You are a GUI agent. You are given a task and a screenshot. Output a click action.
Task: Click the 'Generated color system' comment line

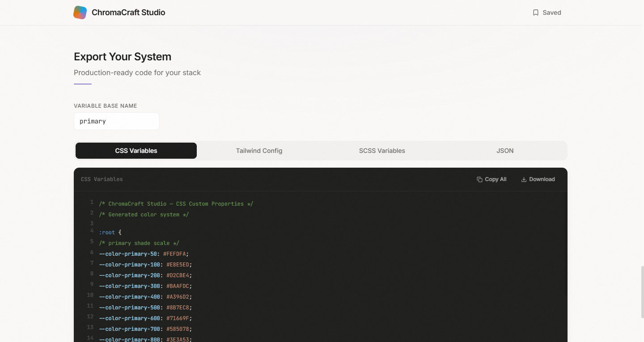click(x=144, y=215)
